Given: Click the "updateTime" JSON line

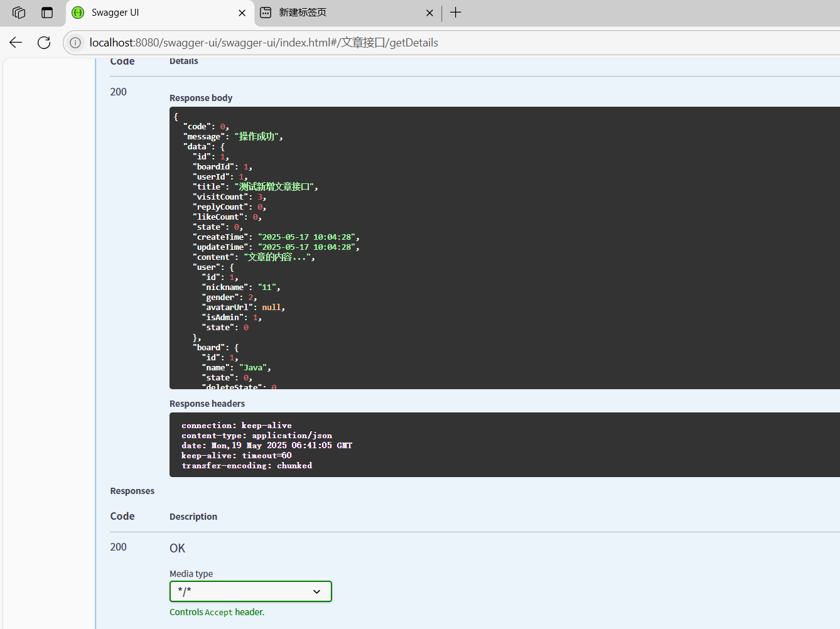Looking at the screenshot, I should click(x=276, y=247).
